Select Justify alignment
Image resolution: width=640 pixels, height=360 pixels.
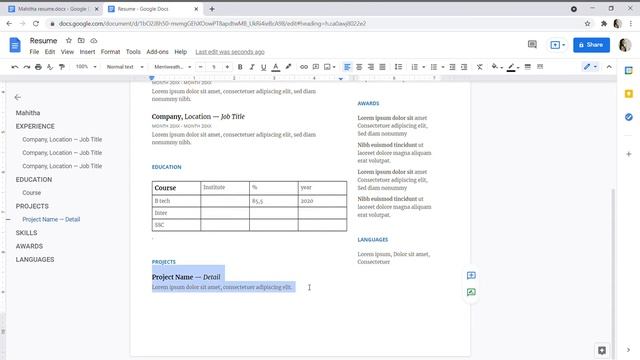coord(382,67)
